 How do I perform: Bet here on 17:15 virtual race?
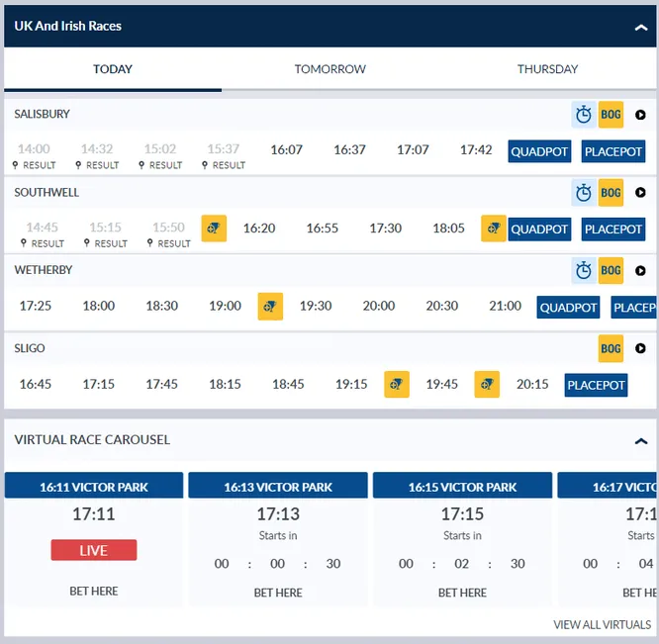coord(462,593)
